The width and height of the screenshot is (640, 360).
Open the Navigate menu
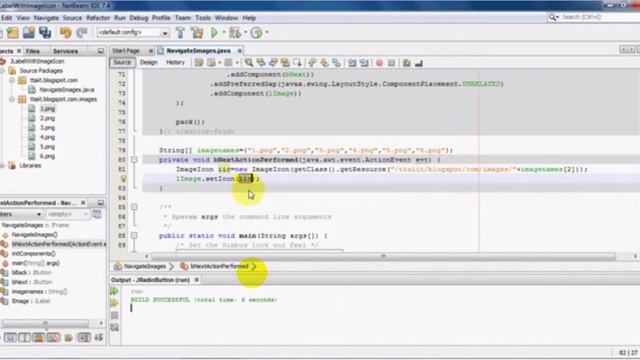[46, 18]
